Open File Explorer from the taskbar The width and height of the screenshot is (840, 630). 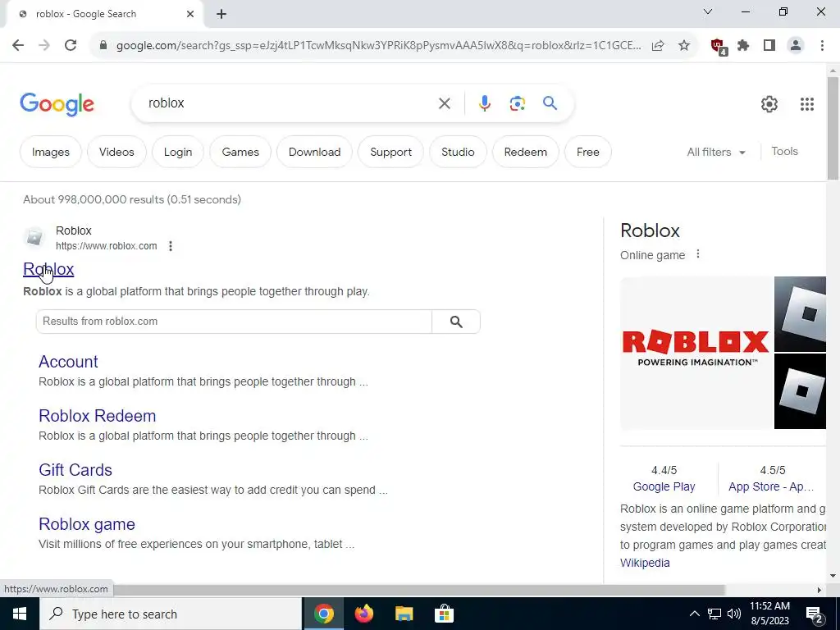404,614
